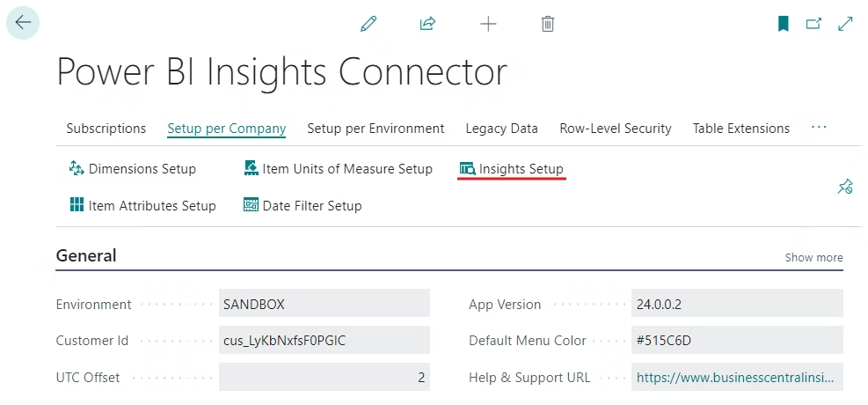
Task: Click the Customer Id label
Action: [x=91, y=341]
